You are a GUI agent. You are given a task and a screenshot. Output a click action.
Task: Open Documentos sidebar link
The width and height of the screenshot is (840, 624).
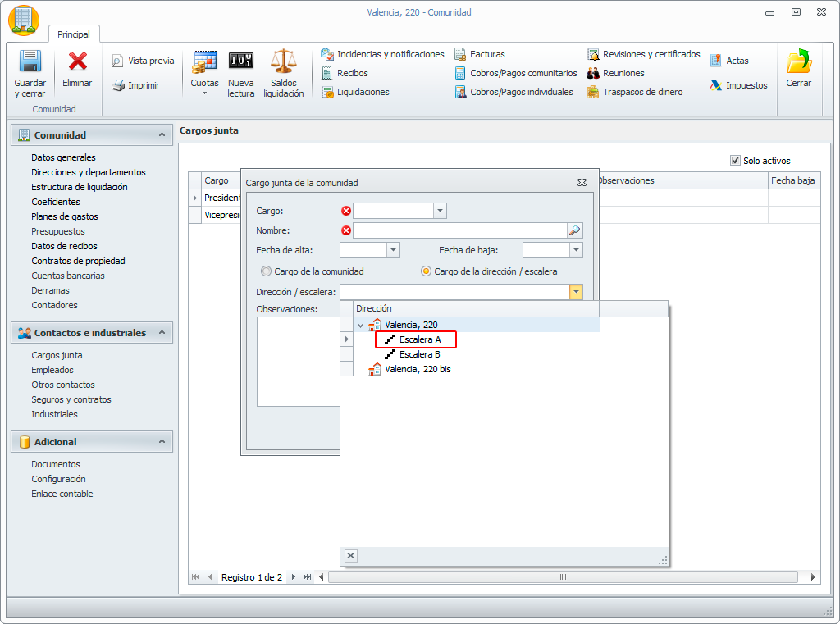pyautogui.click(x=56, y=464)
